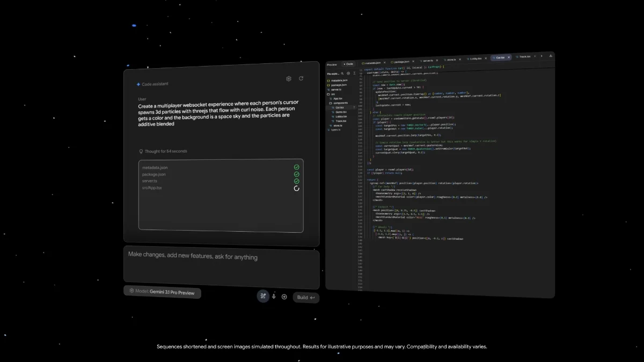This screenshot has height=362, width=644.
Task: Click metadata.json in the assistant progress list
Action: point(155,167)
